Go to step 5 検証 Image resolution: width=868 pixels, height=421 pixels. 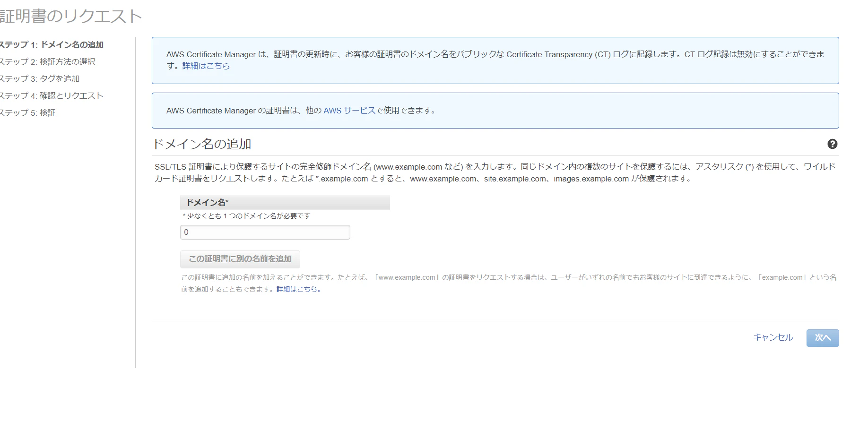coord(28,113)
